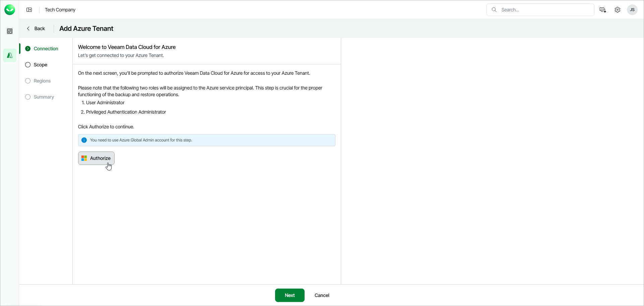Open the JS user avatar menu
The height and width of the screenshot is (306, 644).
pyautogui.click(x=632, y=10)
